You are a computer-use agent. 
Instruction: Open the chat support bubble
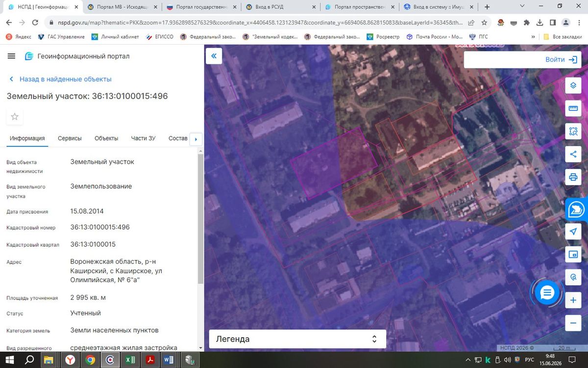547,293
